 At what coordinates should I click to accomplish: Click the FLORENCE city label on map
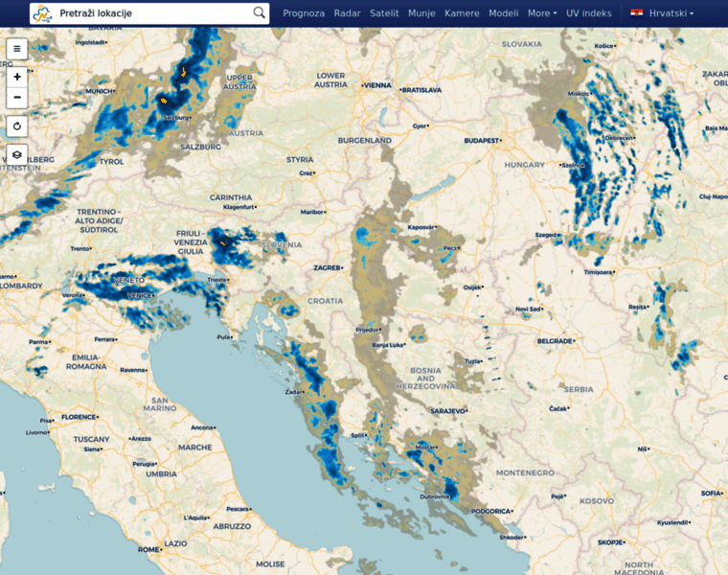[x=79, y=417]
